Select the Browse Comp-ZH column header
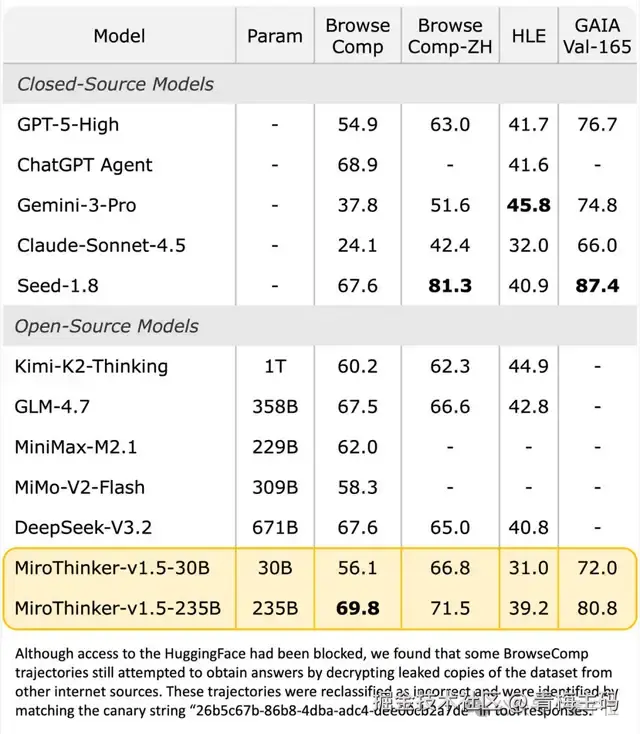Image resolution: width=640 pixels, height=734 pixels. (x=450, y=36)
